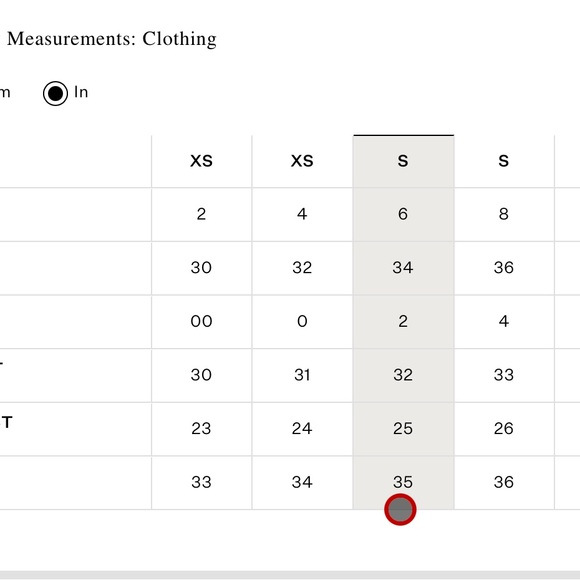Select the cell with value 26
Screen dimensions: 580x580
point(504,429)
